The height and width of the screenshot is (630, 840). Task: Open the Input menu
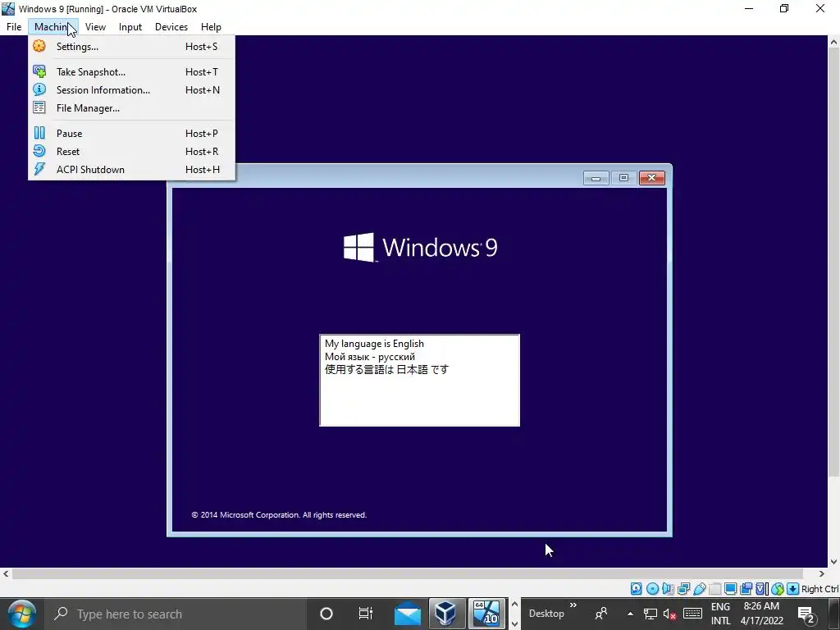pos(130,27)
